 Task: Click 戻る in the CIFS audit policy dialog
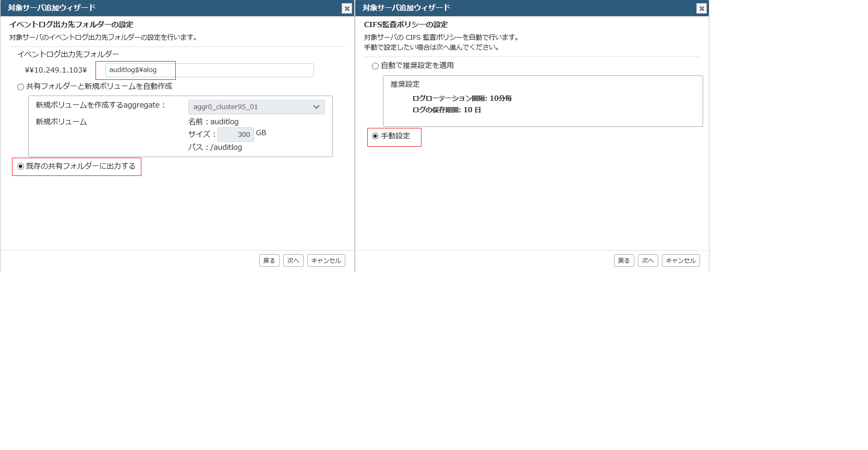coord(624,260)
